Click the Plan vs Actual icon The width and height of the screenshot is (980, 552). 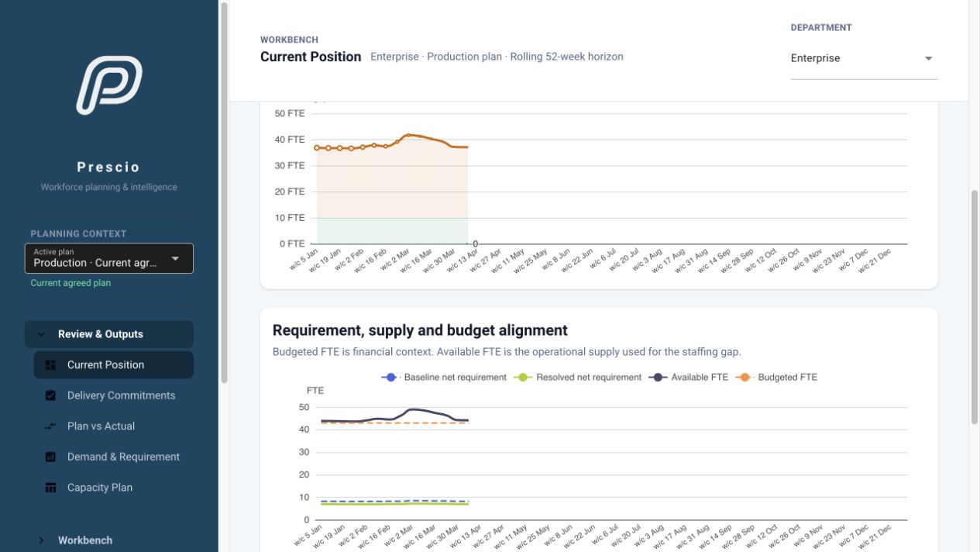(x=51, y=426)
